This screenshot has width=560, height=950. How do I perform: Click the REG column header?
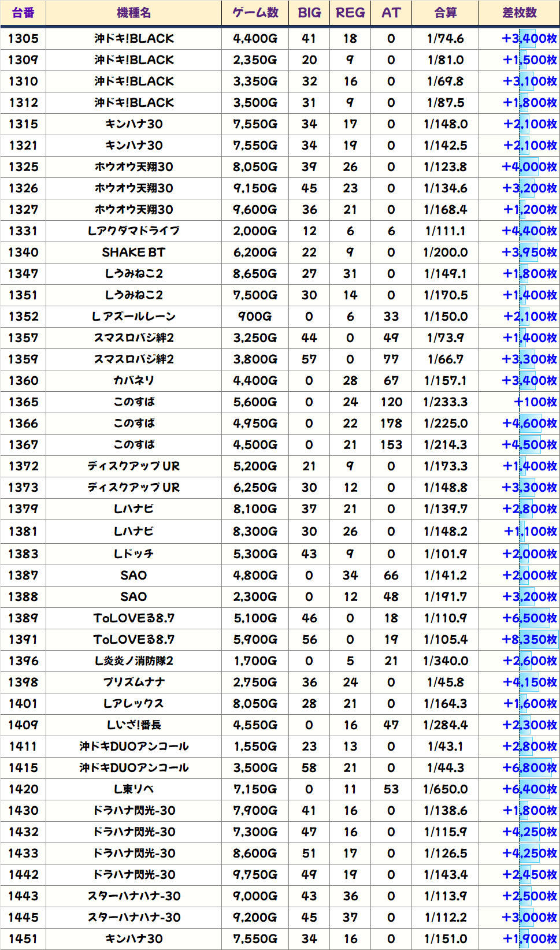click(350, 13)
